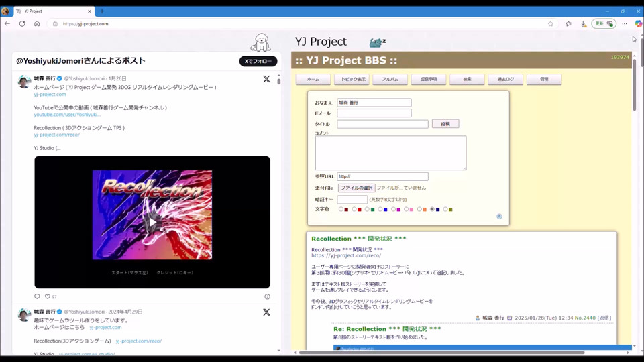Open the 検索 menu button

(x=467, y=79)
